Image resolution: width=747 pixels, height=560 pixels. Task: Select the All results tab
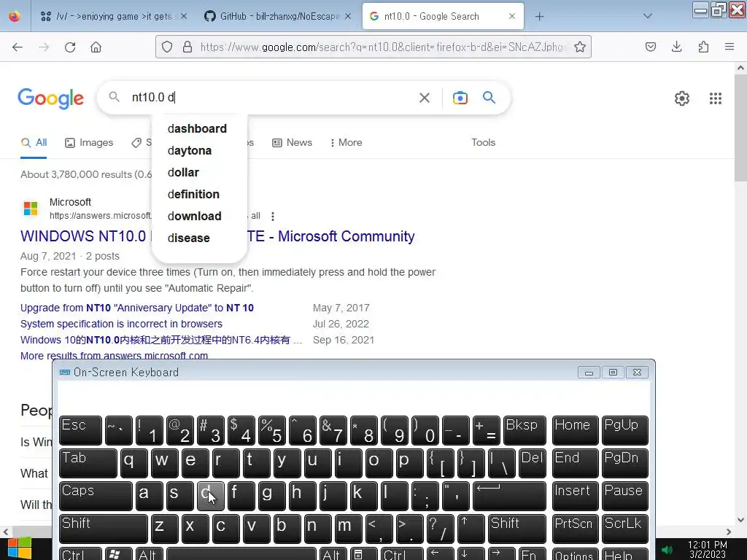point(34,142)
